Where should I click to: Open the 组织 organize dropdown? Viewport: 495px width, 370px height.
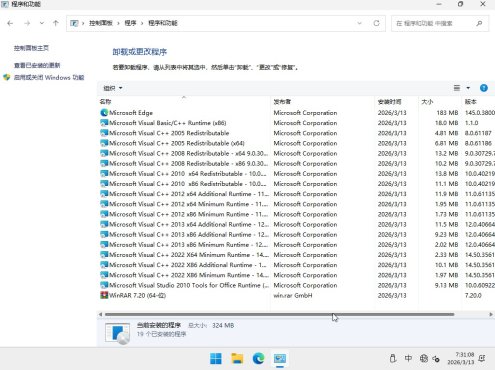pos(113,88)
